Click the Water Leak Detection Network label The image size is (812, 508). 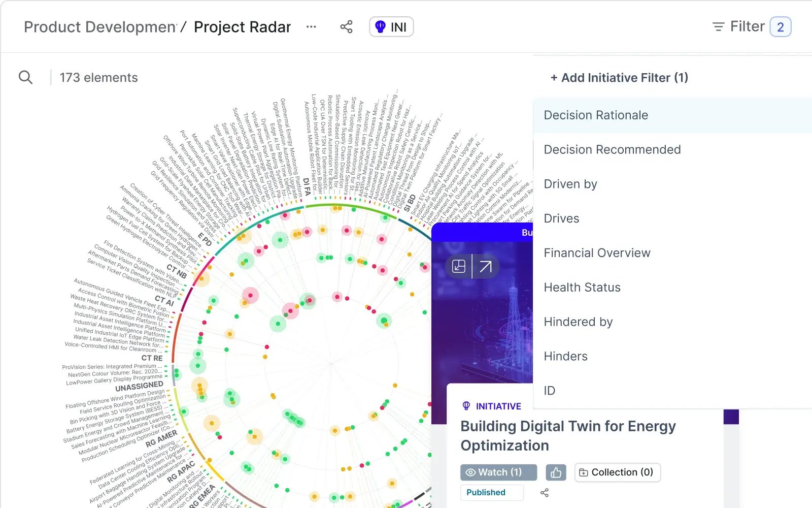pyautogui.click(x=118, y=342)
